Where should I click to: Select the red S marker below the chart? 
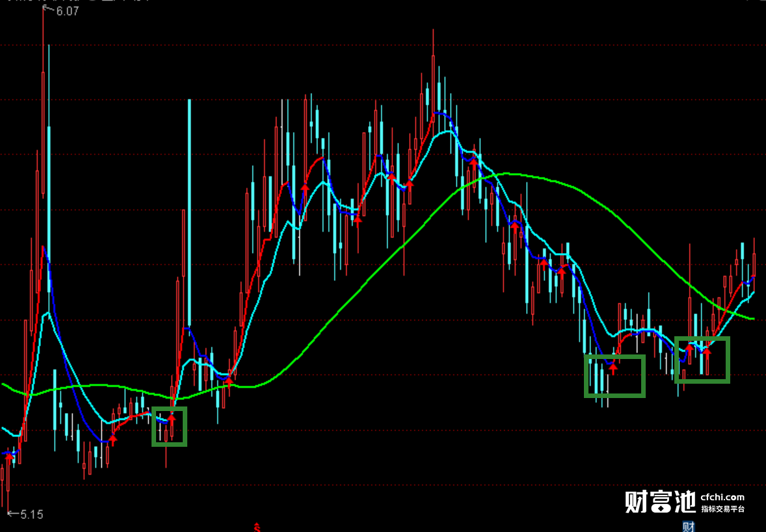(258, 527)
